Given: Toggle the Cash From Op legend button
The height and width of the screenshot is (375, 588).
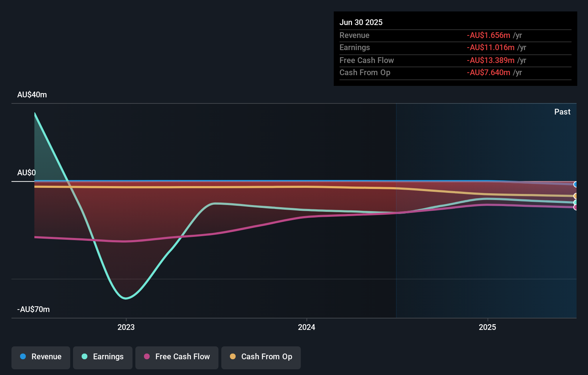Looking at the screenshot, I should (261, 357).
